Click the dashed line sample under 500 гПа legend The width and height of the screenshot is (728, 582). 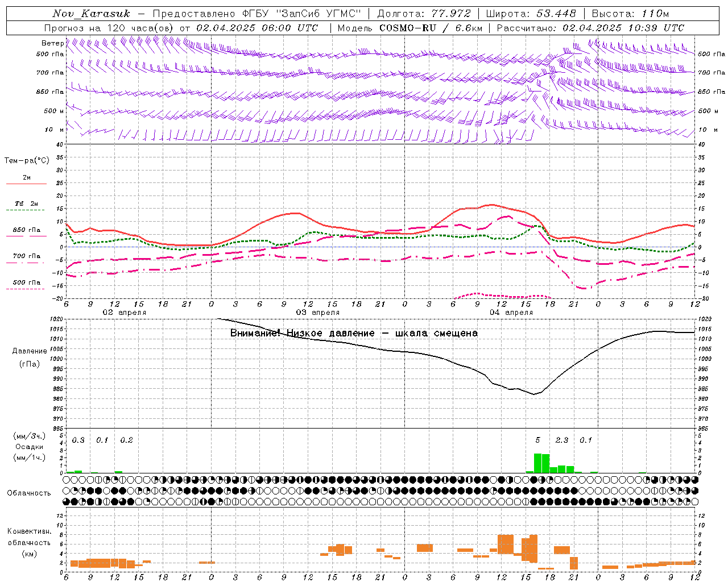26,289
